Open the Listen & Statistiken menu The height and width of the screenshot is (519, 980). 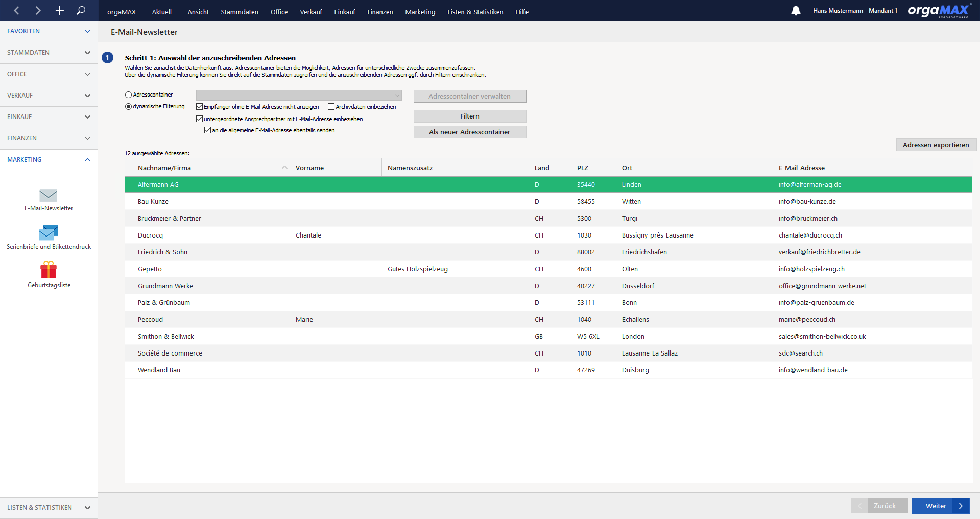click(475, 12)
